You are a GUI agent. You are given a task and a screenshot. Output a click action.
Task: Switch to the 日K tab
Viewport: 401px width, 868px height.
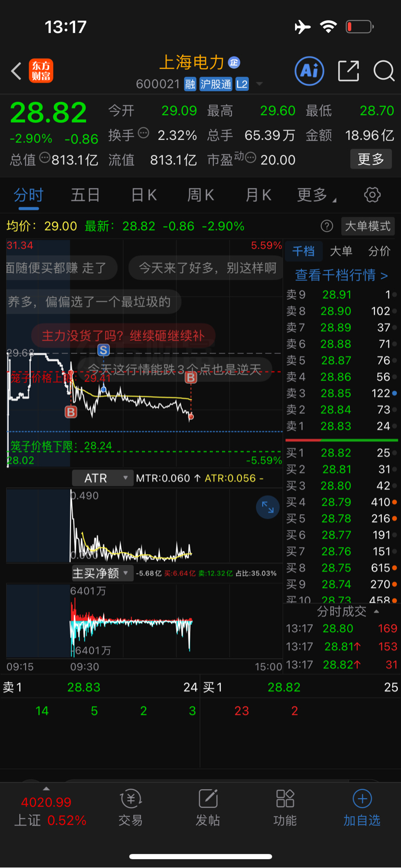[x=144, y=195]
